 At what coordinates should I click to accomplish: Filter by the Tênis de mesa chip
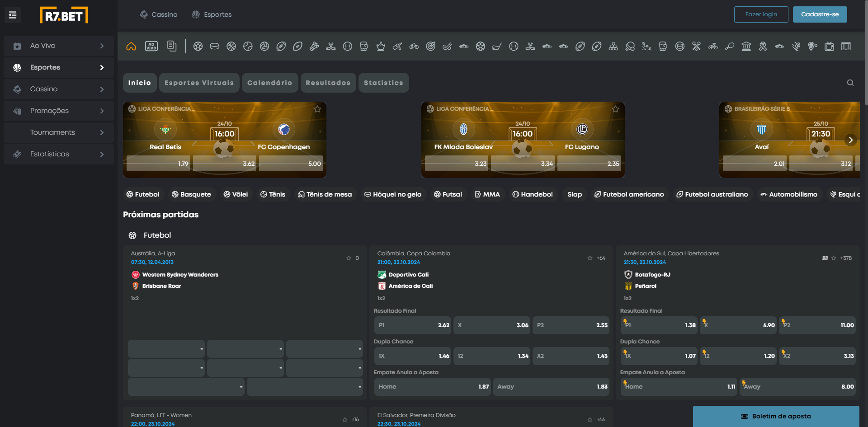click(x=325, y=194)
